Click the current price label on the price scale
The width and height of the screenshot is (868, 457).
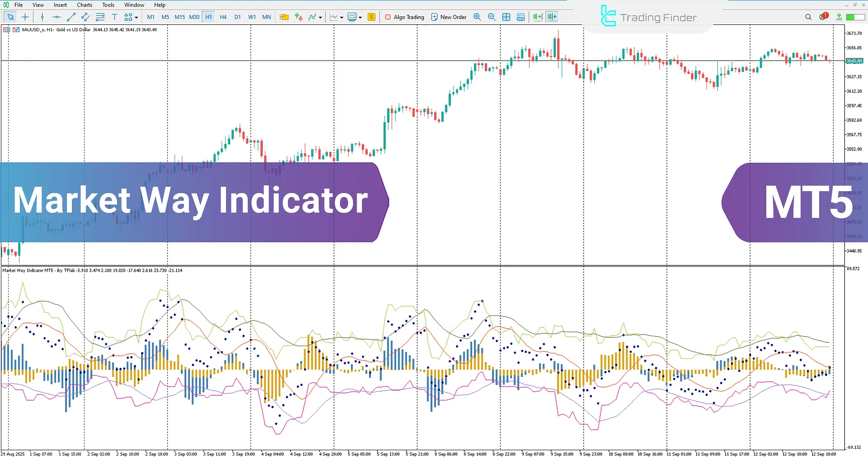tap(854, 61)
